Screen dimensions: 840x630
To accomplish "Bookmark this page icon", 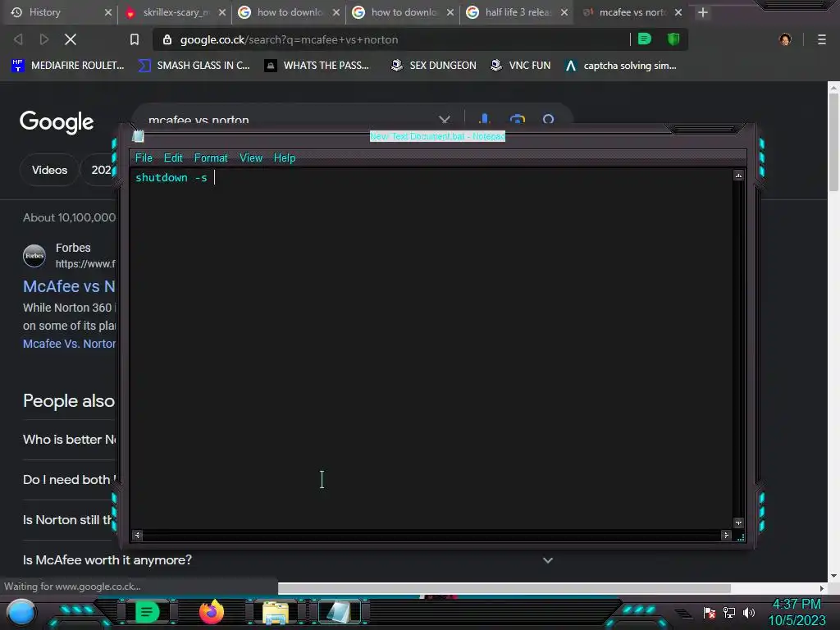I will pos(135,39).
